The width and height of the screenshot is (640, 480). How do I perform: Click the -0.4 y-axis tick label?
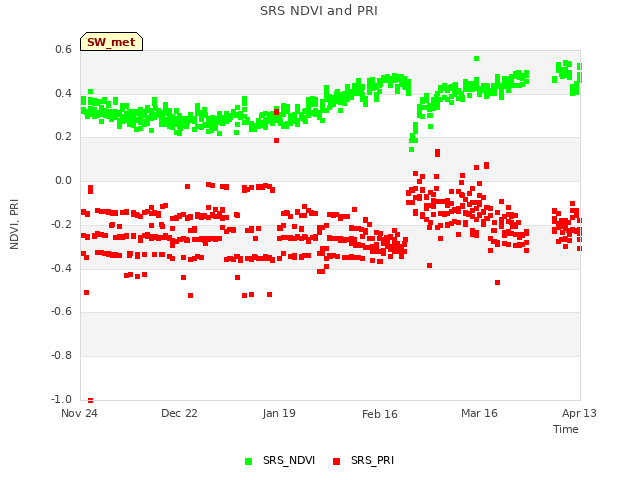pyautogui.click(x=61, y=268)
